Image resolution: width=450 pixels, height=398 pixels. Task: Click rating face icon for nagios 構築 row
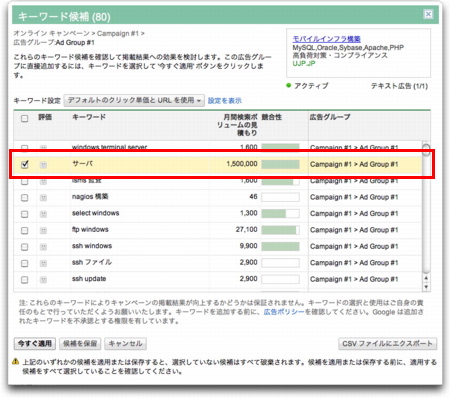(43, 198)
